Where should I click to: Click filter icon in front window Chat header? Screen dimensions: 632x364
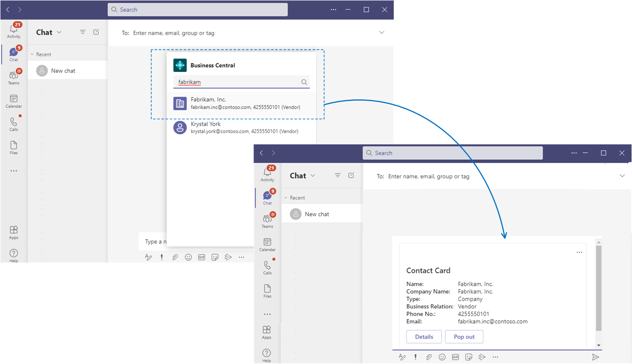click(338, 176)
